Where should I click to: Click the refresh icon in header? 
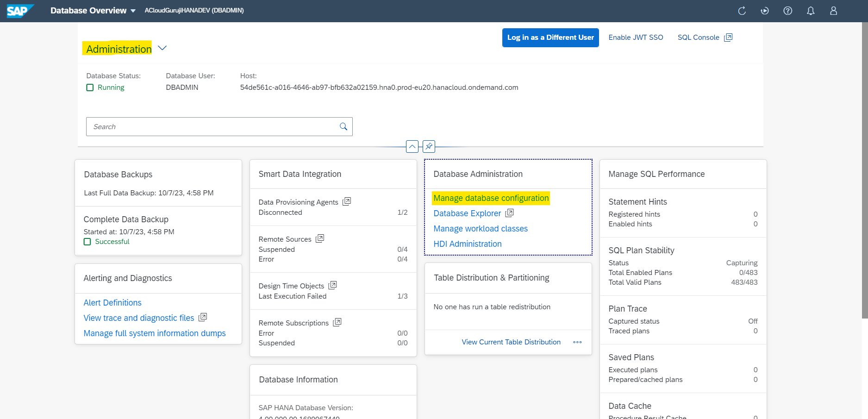742,11
